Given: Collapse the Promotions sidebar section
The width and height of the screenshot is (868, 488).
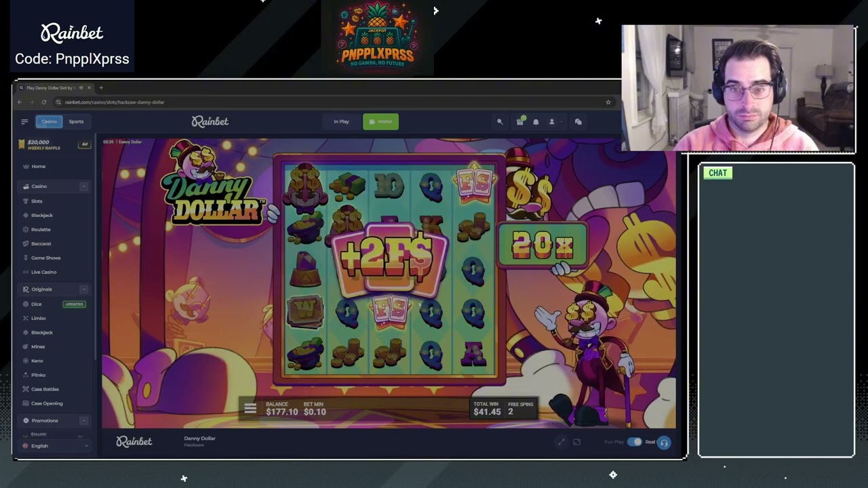Looking at the screenshot, I should coord(84,421).
